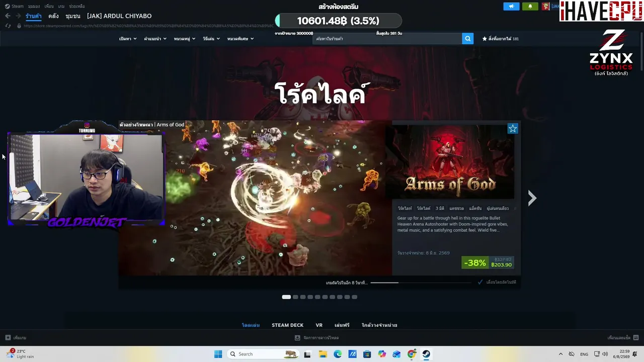Focus the store search field
Screen dimensions: 644x362
point(387,39)
